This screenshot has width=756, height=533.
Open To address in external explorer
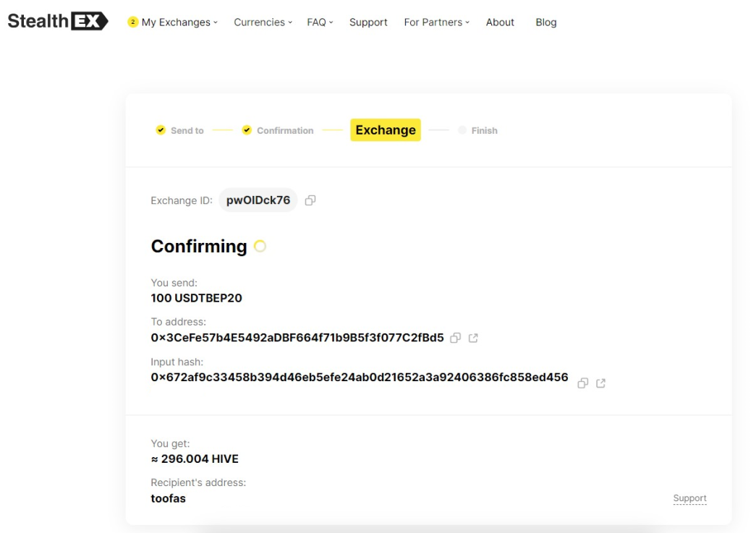coord(473,338)
